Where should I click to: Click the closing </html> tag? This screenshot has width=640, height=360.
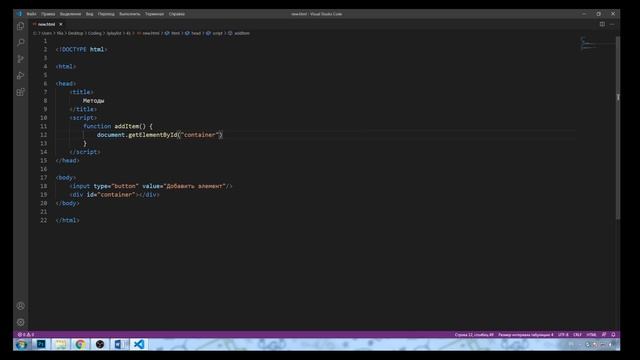pos(67,220)
